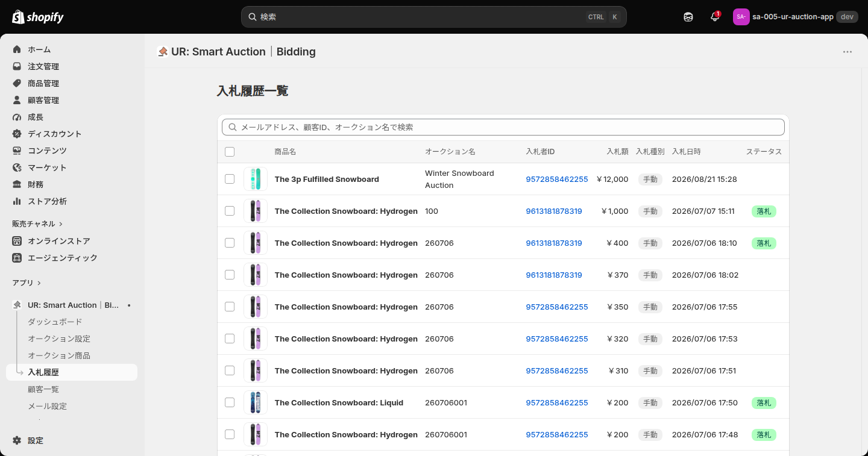
Task: Check the 3p Fulfilled Snowboard row checkbox
Action: pyautogui.click(x=230, y=179)
